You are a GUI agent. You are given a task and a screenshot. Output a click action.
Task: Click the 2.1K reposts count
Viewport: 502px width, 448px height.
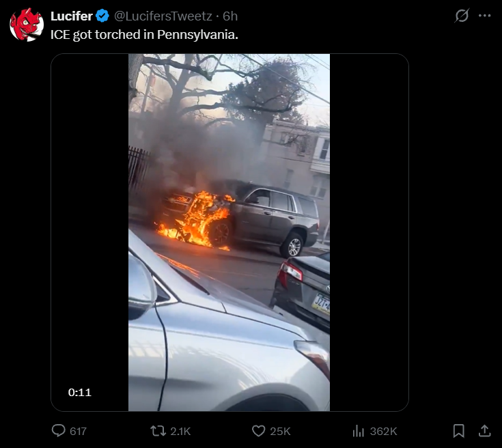coord(180,432)
